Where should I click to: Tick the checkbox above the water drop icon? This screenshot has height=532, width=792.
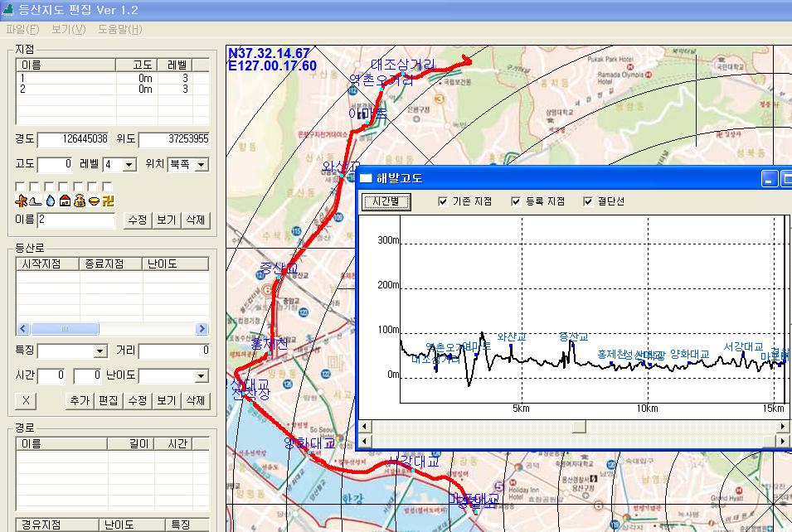click(49, 186)
